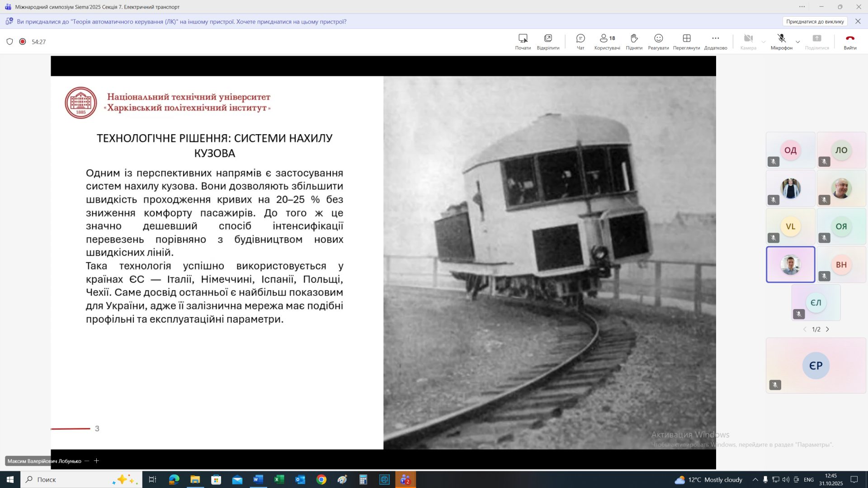This screenshot has height=488, width=868.
Task: Zoom in shared content with plus
Action: tap(96, 461)
